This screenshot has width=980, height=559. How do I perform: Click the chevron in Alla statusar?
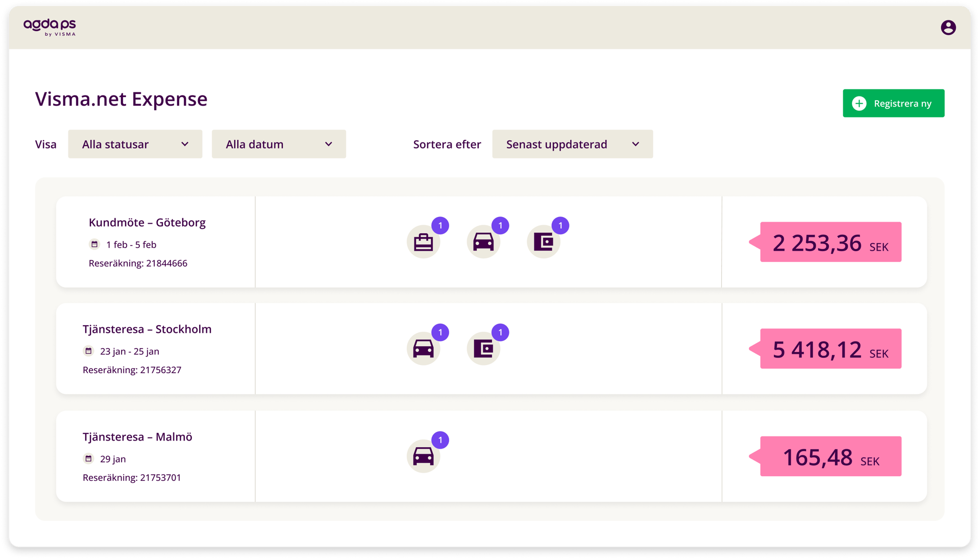point(185,144)
